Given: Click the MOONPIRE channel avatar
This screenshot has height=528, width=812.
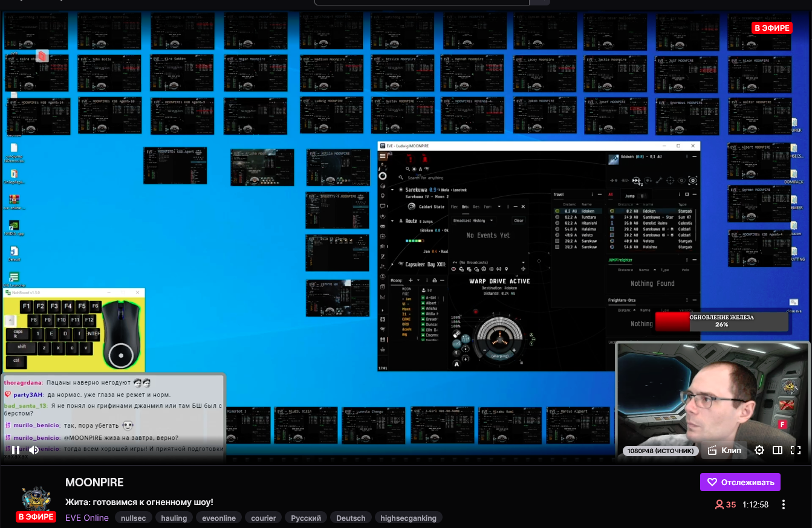Looking at the screenshot, I should point(36,498).
